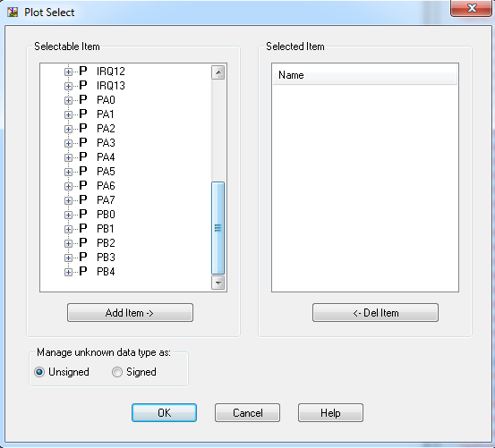Select the PB0 item text
This screenshot has width=495, height=448.
click(106, 215)
